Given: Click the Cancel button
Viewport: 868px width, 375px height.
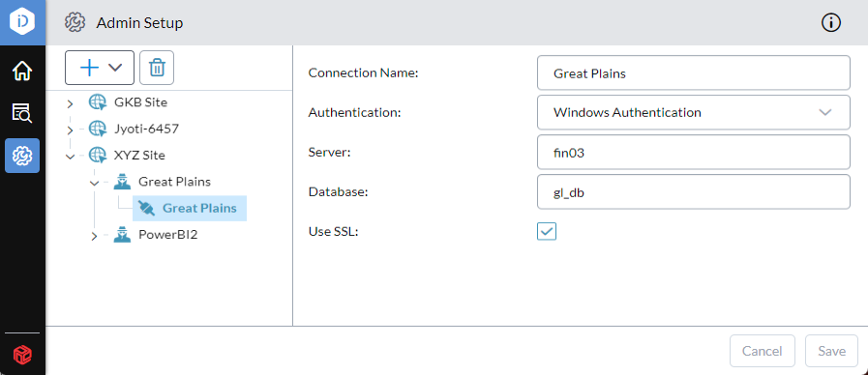Looking at the screenshot, I should 763,351.
